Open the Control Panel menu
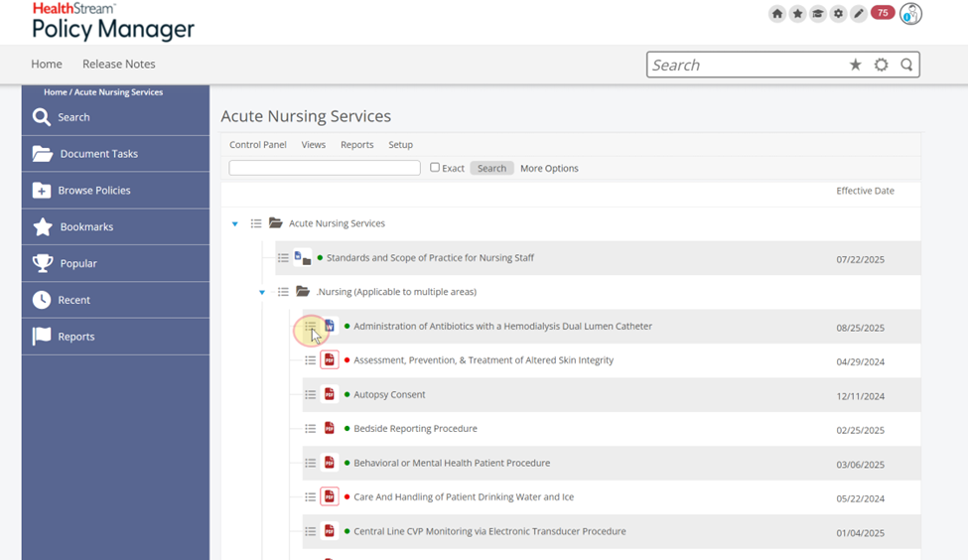Screen dimensions: 968x560 tap(258, 145)
